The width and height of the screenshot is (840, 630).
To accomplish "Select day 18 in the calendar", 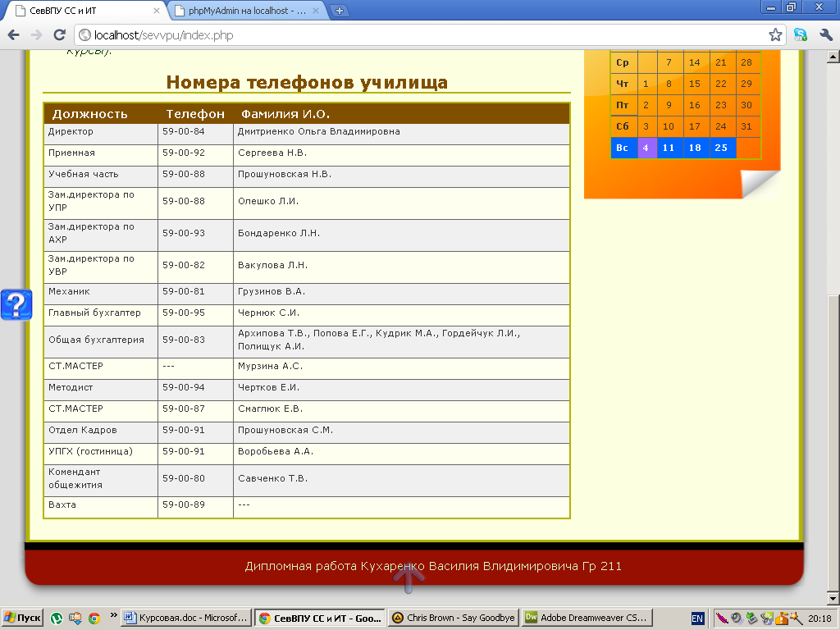I will click(695, 148).
